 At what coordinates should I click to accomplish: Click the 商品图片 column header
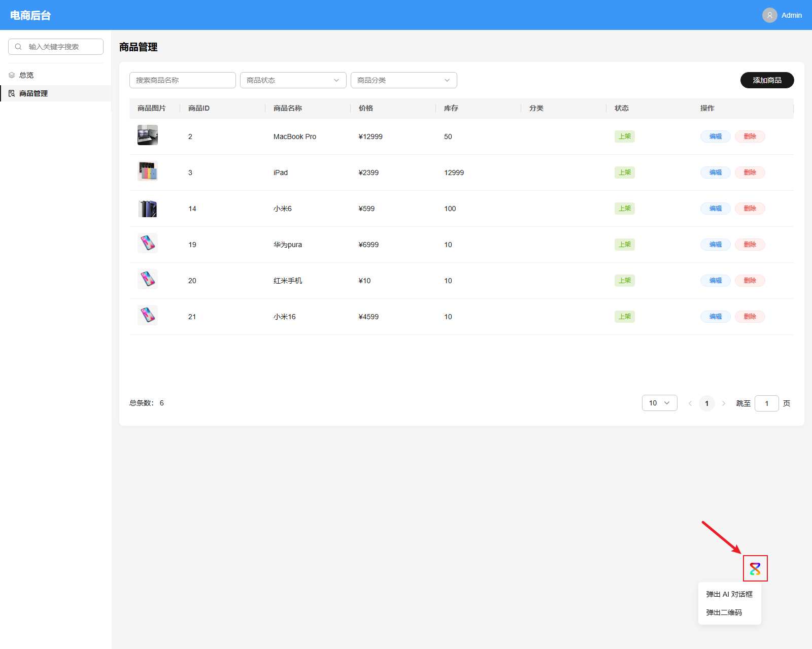coord(152,108)
